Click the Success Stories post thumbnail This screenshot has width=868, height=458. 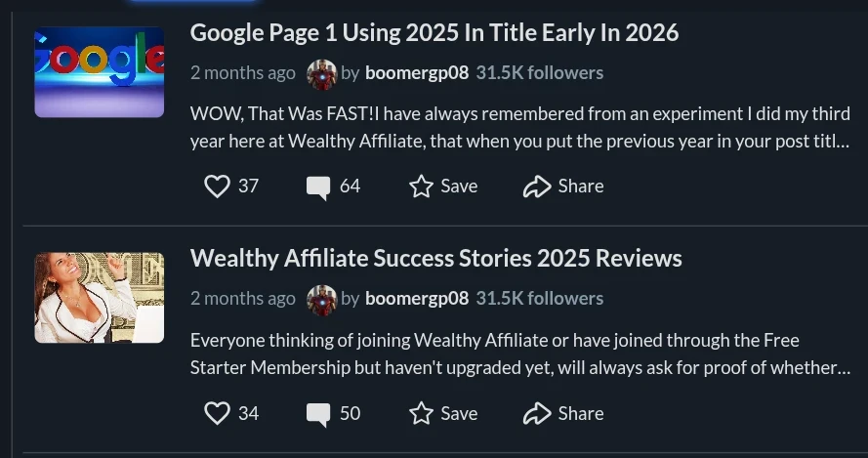100,298
